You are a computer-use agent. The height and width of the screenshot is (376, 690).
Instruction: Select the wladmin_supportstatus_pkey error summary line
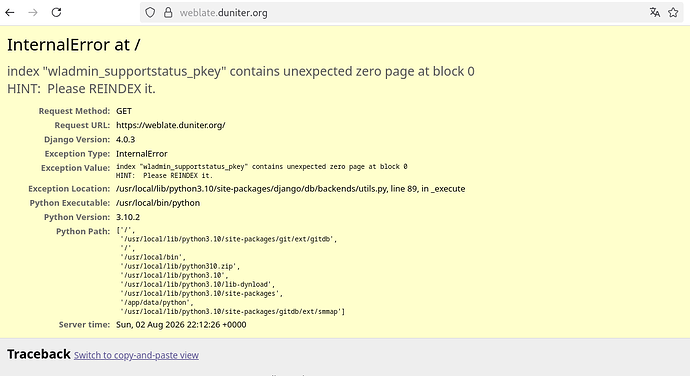[x=241, y=71]
